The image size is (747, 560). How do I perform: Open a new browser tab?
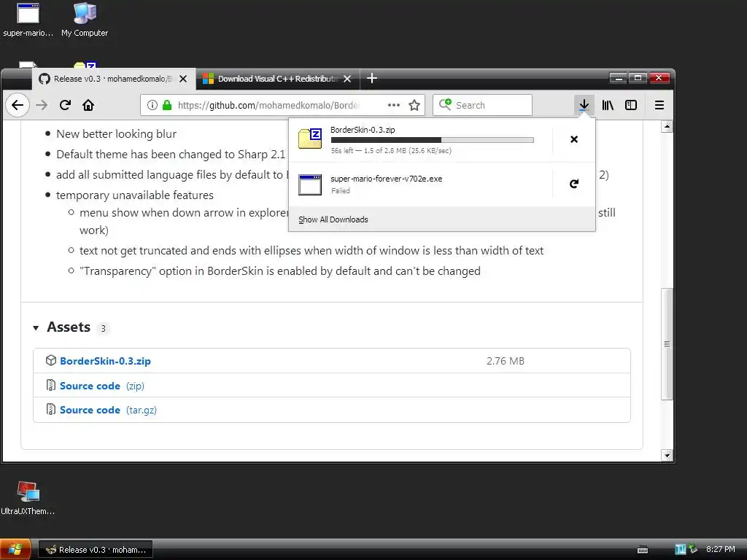click(372, 79)
